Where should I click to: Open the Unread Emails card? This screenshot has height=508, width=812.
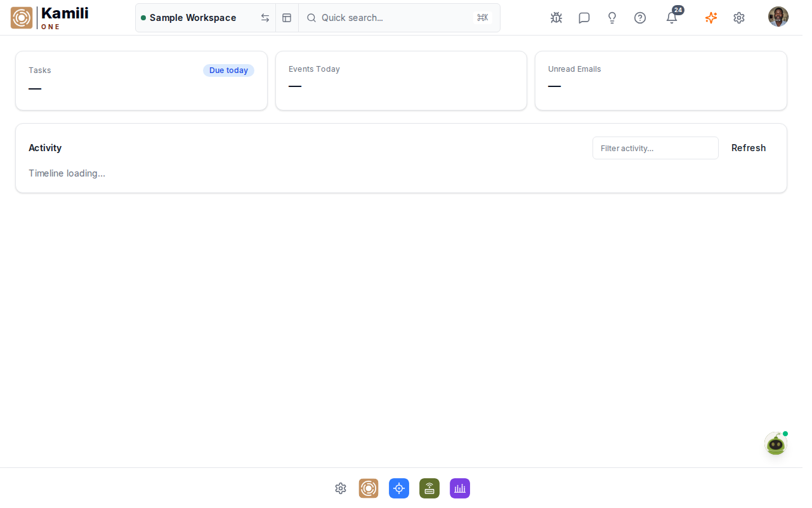tap(661, 81)
